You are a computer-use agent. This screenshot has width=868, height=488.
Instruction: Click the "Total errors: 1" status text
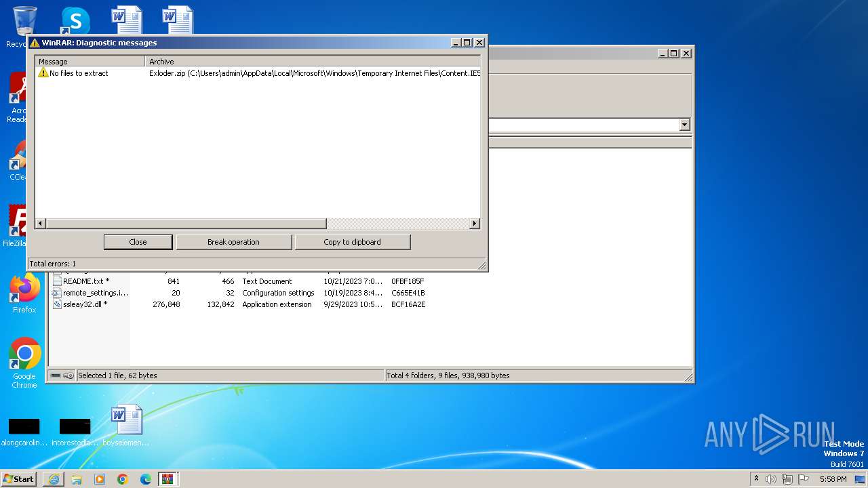53,264
